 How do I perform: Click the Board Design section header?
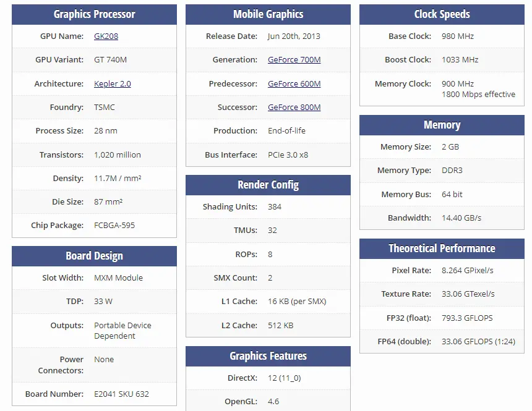94,256
